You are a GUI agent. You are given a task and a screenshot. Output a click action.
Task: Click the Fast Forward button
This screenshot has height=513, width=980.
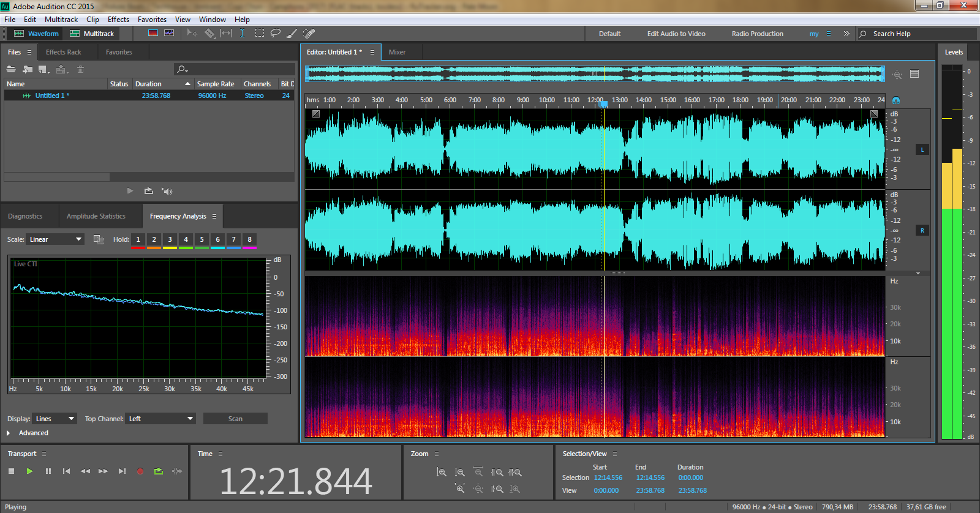[x=104, y=471]
